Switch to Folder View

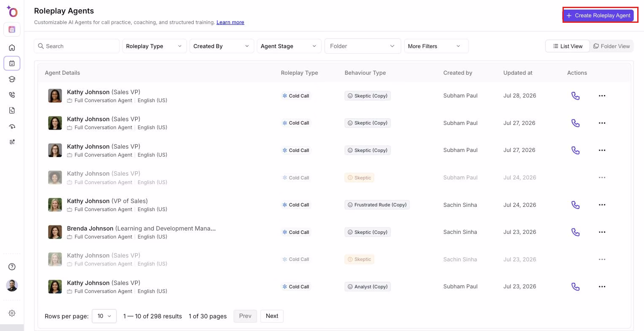(x=612, y=46)
